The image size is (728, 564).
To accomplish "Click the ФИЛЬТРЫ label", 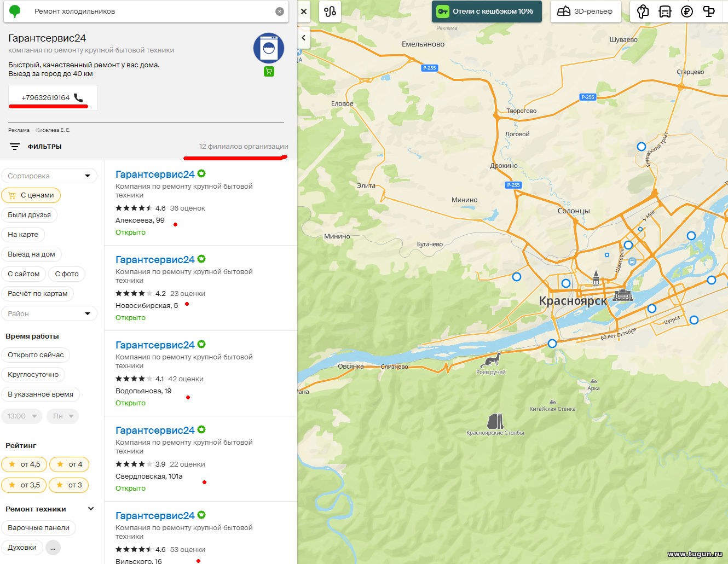I will click(x=45, y=147).
